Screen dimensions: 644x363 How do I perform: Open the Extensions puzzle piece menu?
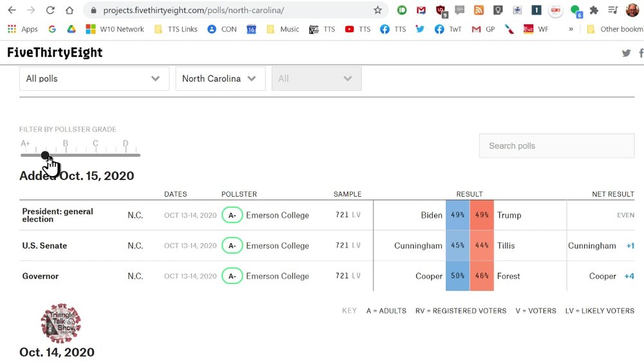coord(594,10)
